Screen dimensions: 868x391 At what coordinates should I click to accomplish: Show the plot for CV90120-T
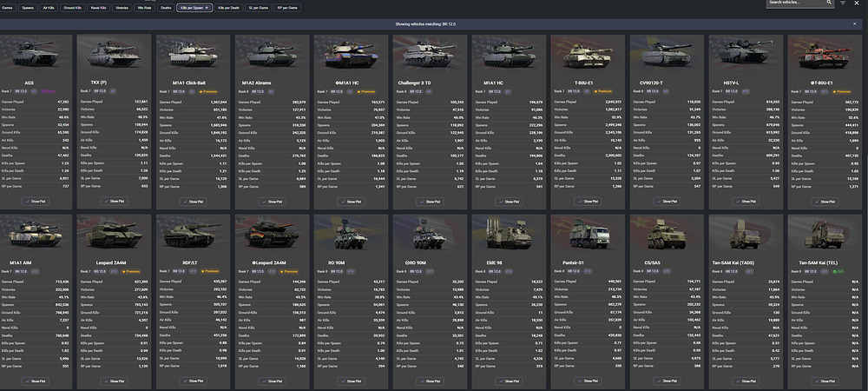(x=667, y=202)
